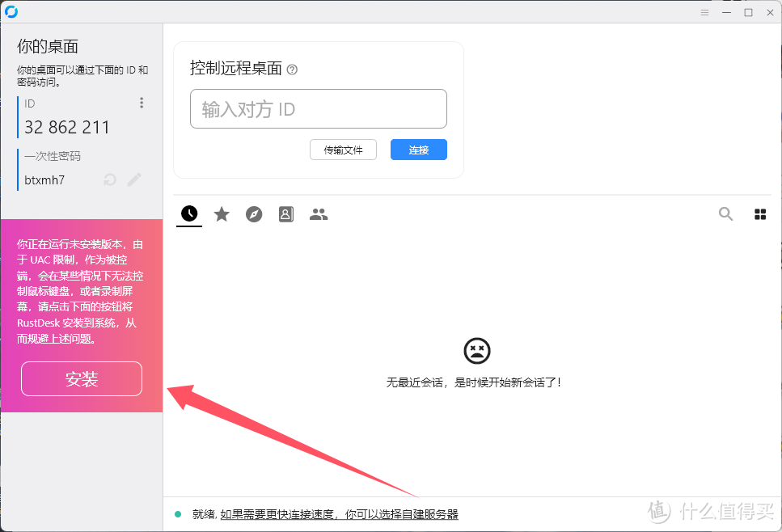Viewport: 782px width, 532px height.
Task: Click the 输入对方 ID input field
Action: tap(318, 108)
